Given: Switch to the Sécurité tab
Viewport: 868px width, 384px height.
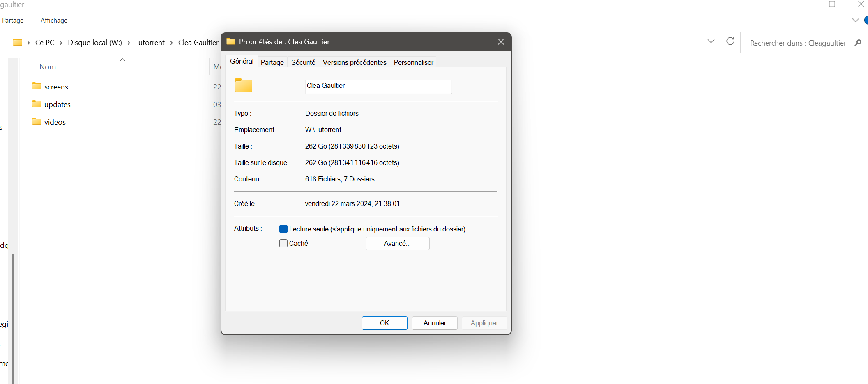Looking at the screenshot, I should pyautogui.click(x=303, y=62).
